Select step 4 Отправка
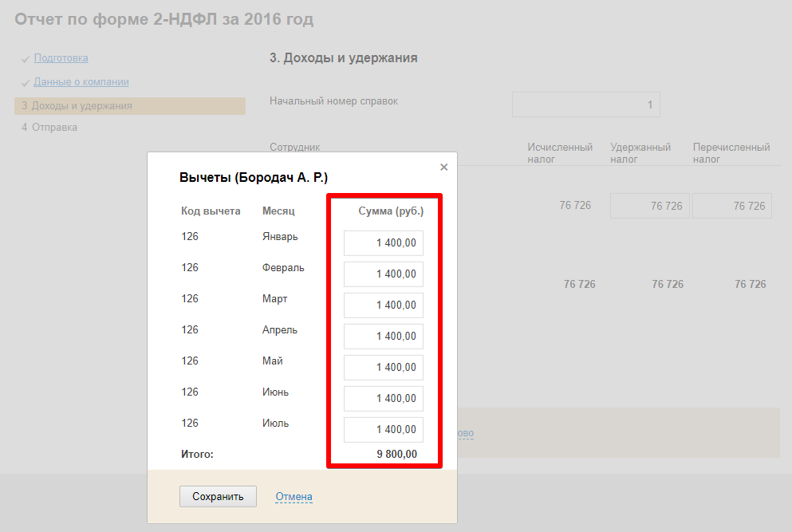This screenshot has height=532, width=792. [49, 128]
